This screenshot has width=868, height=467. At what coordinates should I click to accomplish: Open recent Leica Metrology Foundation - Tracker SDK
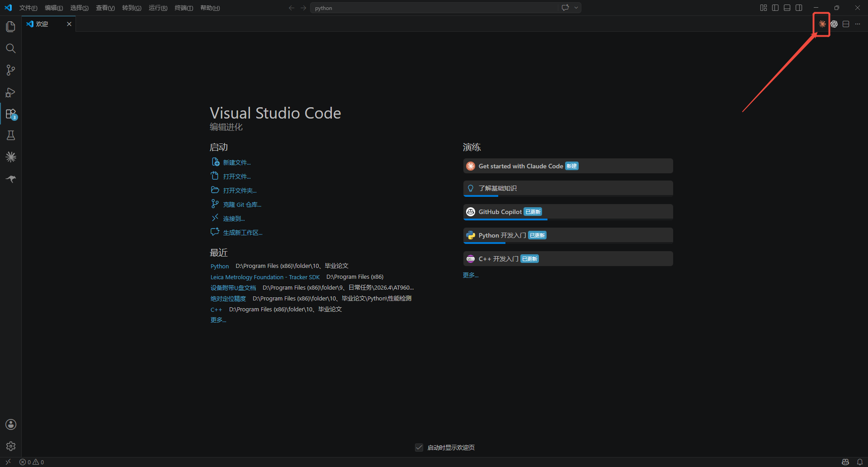pyautogui.click(x=265, y=277)
